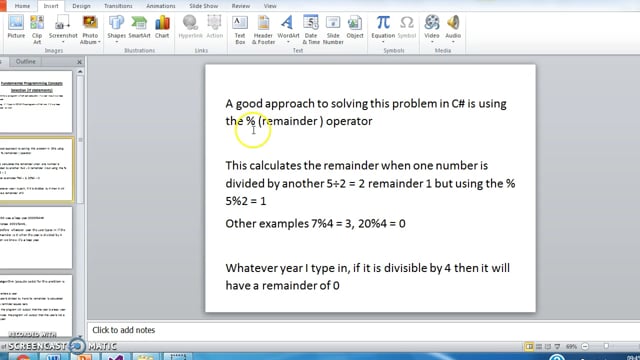This screenshot has width=640, height=360.
Task: Insert Slide Number
Action: (333, 29)
